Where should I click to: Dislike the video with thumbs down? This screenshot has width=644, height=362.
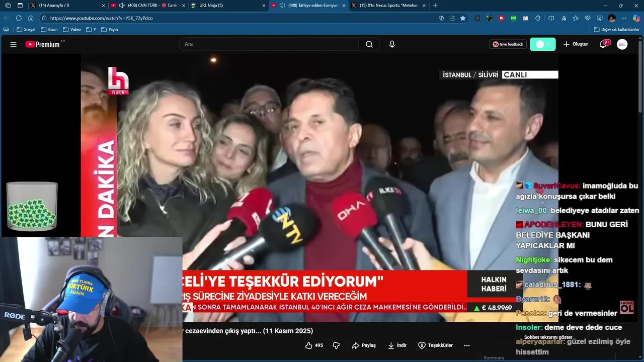pyautogui.click(x=336, y=345)
